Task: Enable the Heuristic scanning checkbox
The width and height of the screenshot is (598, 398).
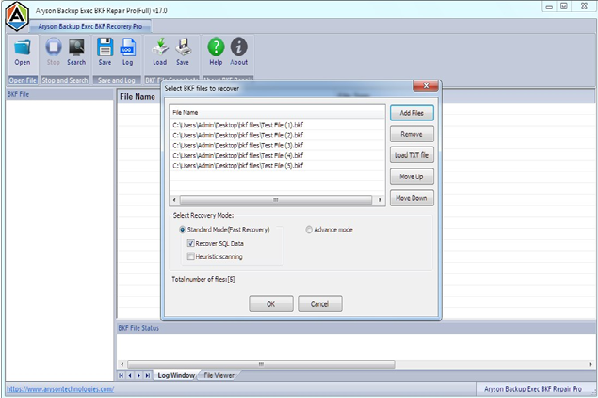Action: pos(190,257)
